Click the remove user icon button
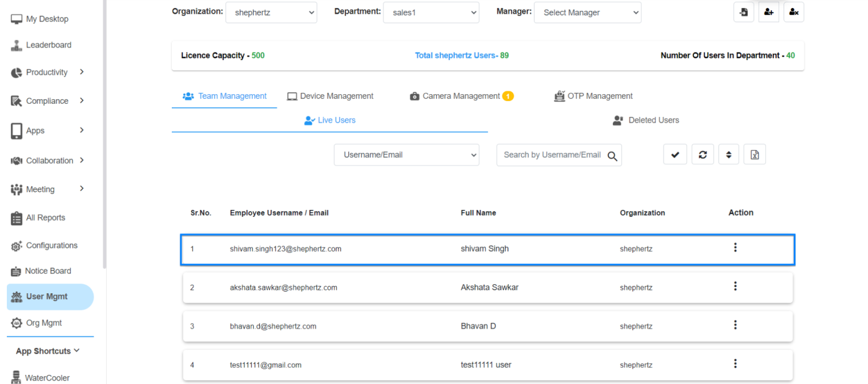Screen dimensions: 868x384 794,12
